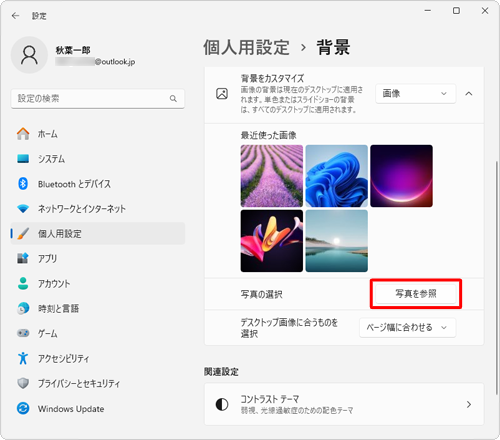This screenshot has height=440, width=500.
Task: Select the blue bloom wallpaper thumbnail
Action: [x=337, y=176]
